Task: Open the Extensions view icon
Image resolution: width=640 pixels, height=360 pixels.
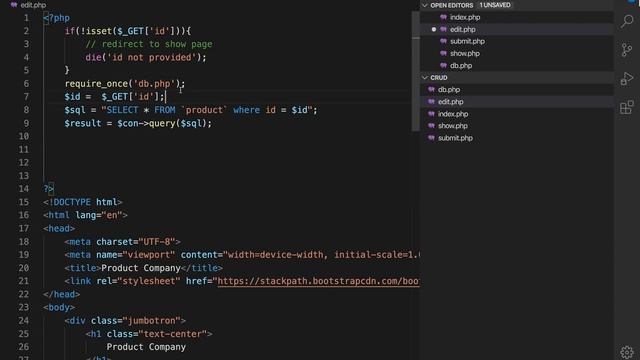Action: pyautogui.click(x=627, y=107)
